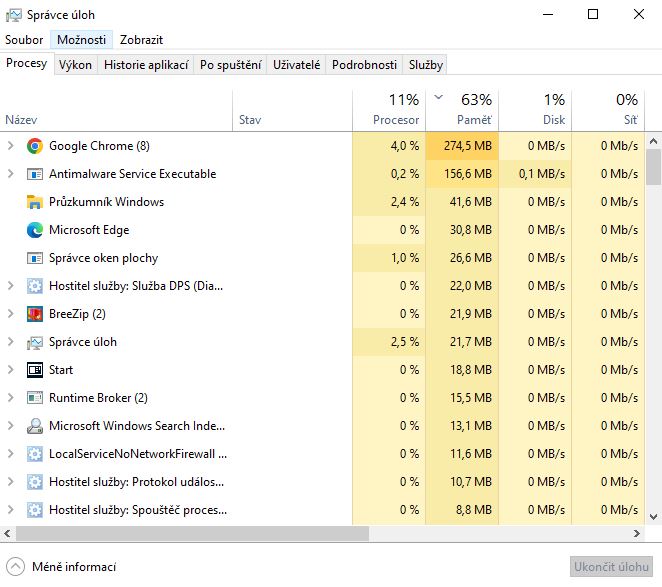Viewport: 662px width, 587px height.
Task: Open the Možnosti menu
Action: (81, 40)
